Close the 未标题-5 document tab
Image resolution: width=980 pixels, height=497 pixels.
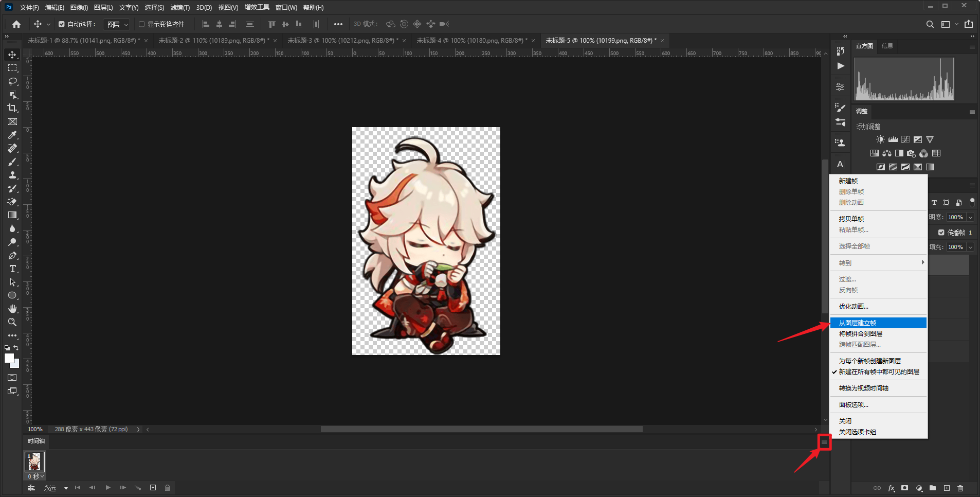(x=662, y=41)
